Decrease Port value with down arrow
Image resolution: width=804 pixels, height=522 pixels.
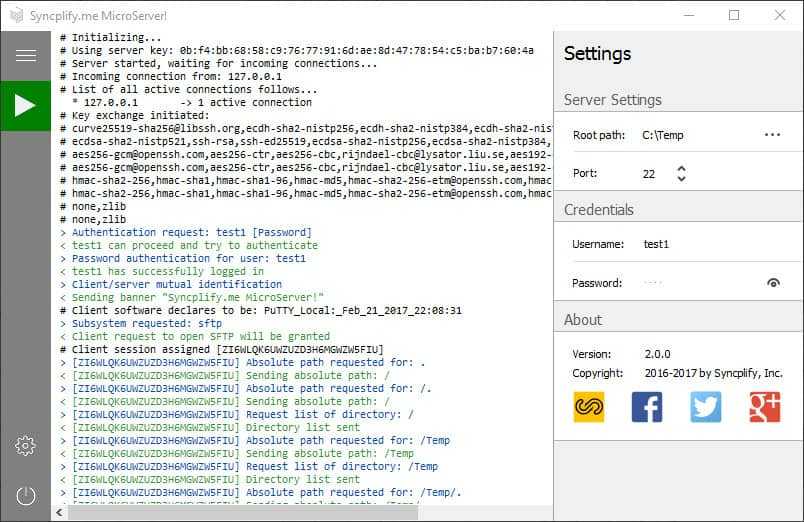tap(681, 179)
